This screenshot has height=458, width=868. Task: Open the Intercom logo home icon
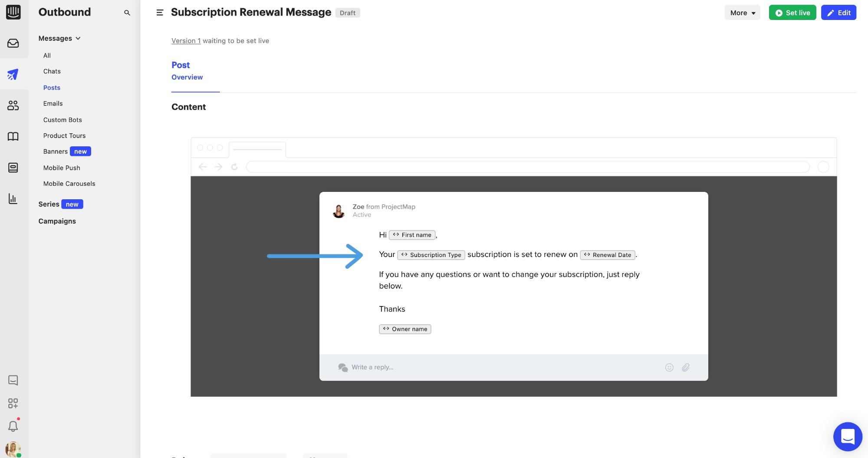[13, 12]
